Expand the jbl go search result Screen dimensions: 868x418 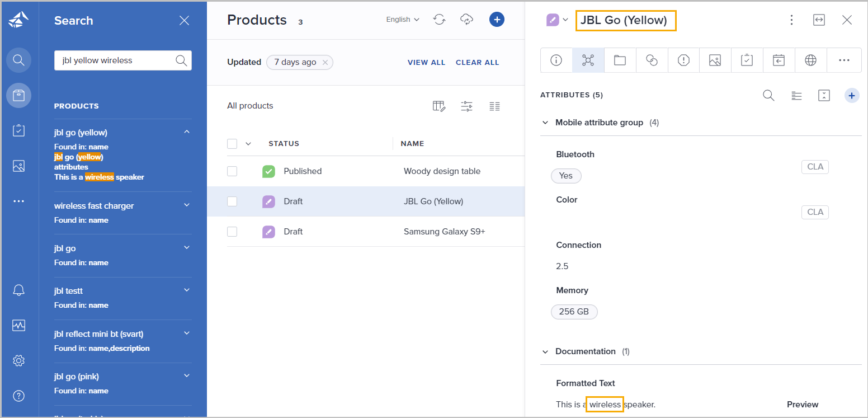coord(187,247)
